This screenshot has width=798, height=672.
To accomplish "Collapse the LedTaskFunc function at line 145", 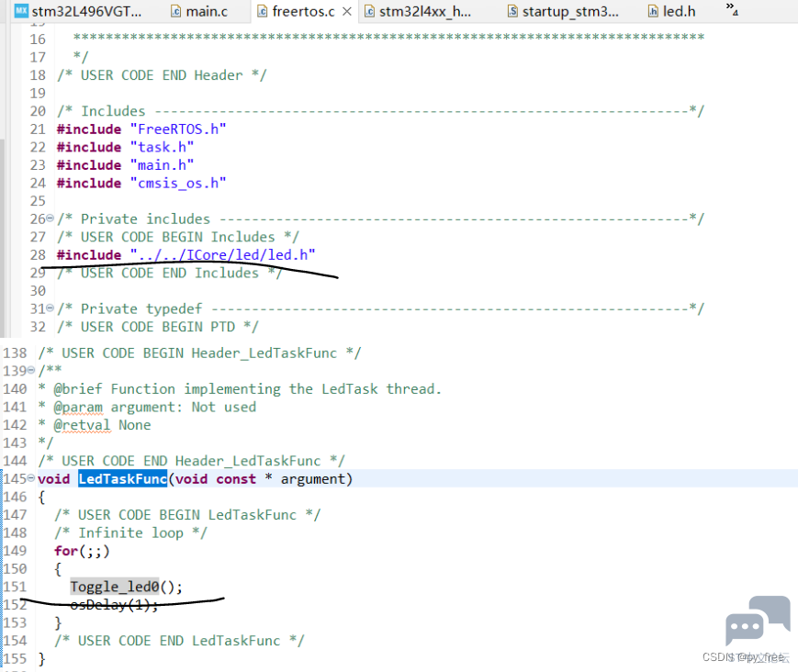I will (x=31, y=479).
